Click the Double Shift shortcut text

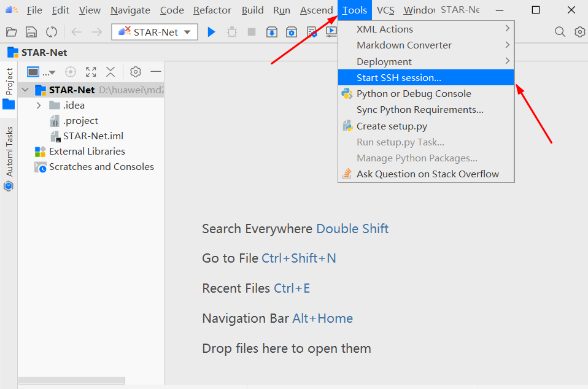click(352, 229)
